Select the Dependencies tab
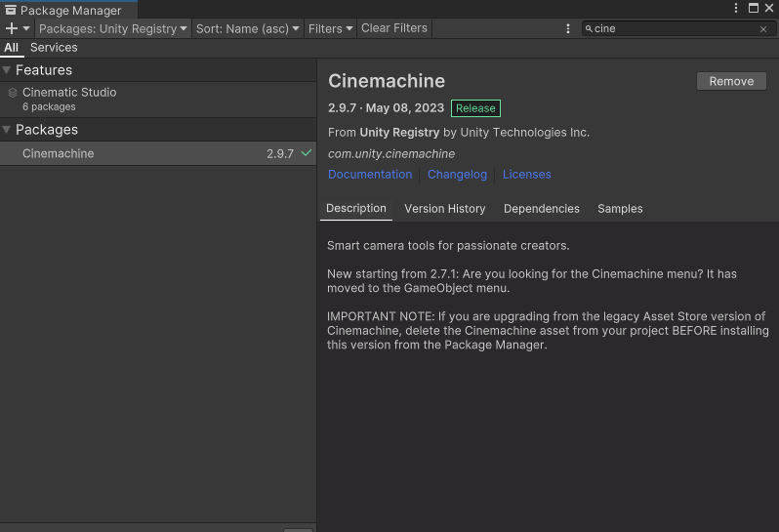Image resolution: width=779 pixels, height=532 pixels. 542,209
